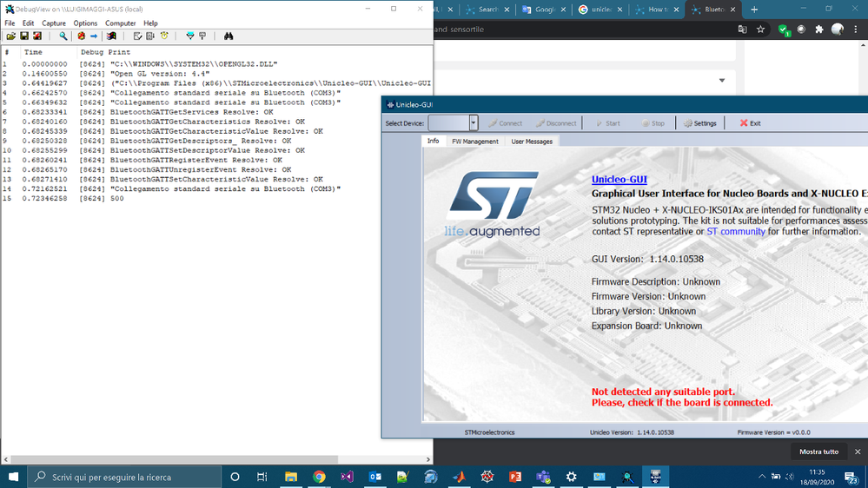Select the Chrome tab titled Search
The height and width of the screenshot is (488, 868).
pyautogui.click(x=487, y=10)
